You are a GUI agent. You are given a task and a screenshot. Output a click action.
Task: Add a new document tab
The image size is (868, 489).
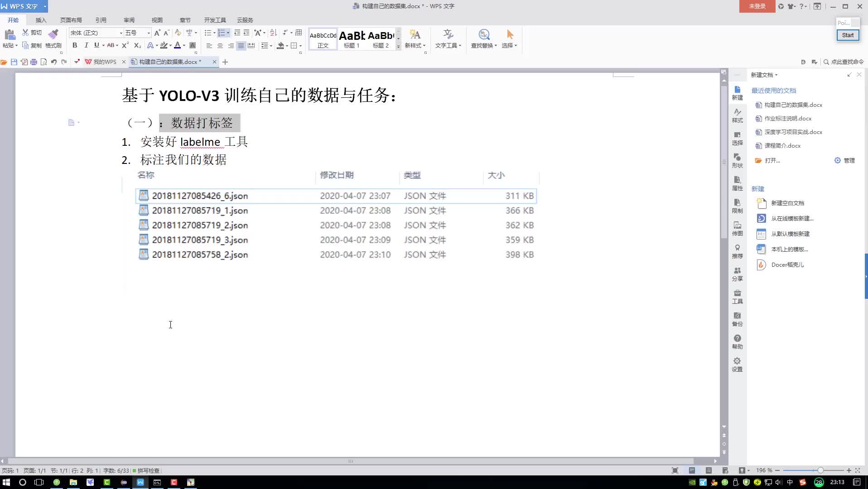[x=225, y=62]
